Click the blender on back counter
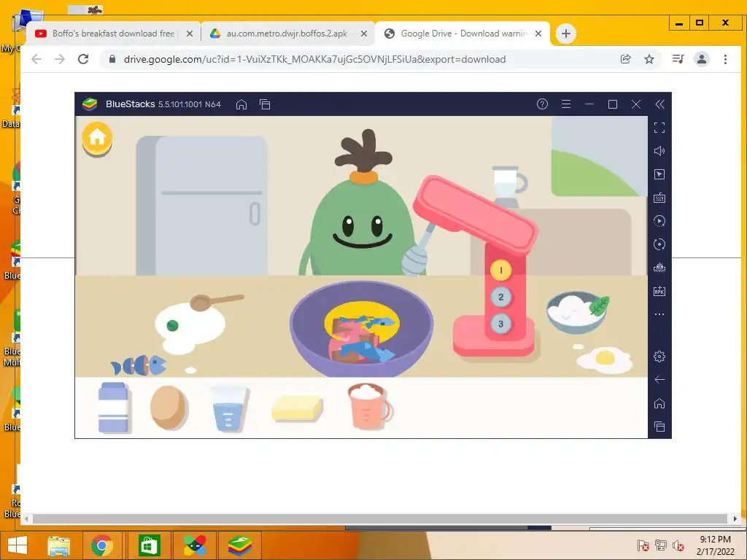This screenshot has height=560, width=747. coord(508,187)
